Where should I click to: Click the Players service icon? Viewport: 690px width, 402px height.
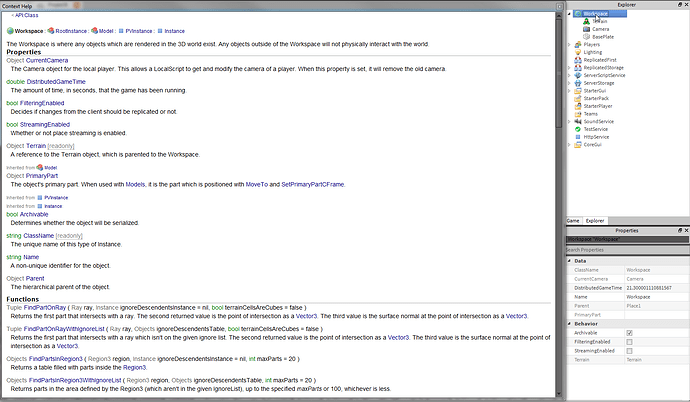(x=578, y=44)
